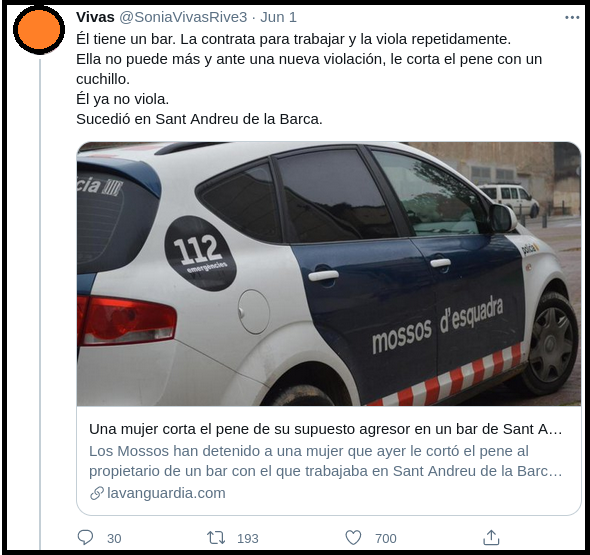Click description 'Los Mossos han detenido'
Viewport: 590px width, 555px height.
(x=325, y=461)
